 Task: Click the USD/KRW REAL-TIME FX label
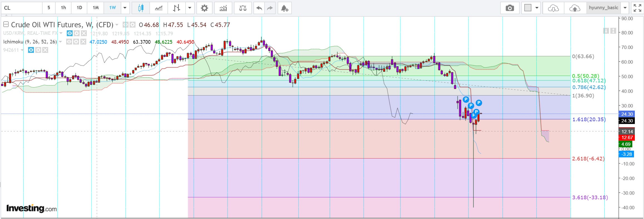[x=30, y=33]
